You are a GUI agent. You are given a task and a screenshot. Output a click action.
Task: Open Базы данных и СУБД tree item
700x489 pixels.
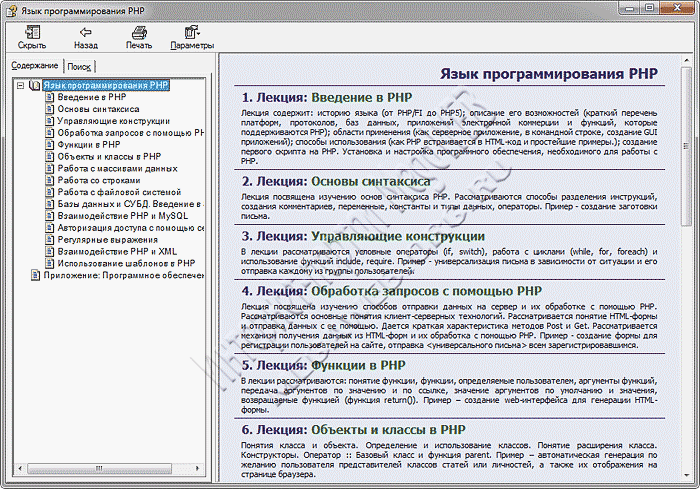130,204
